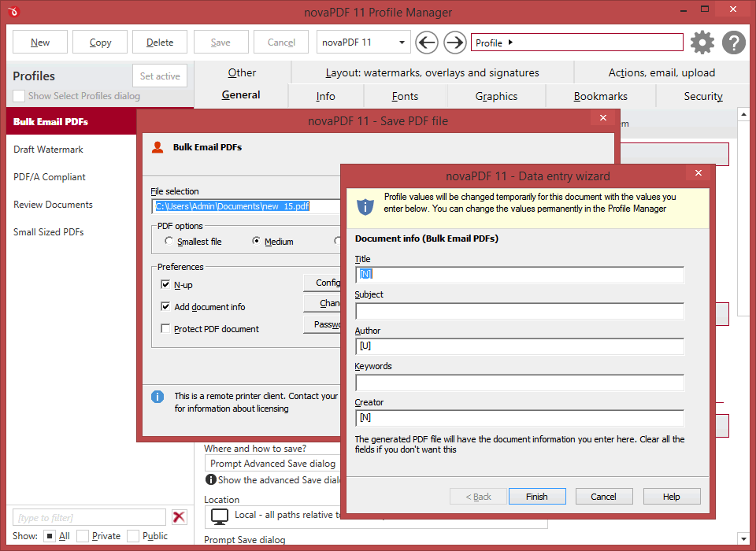
Task: Click the Creator input field
Action: click(520, 418)
